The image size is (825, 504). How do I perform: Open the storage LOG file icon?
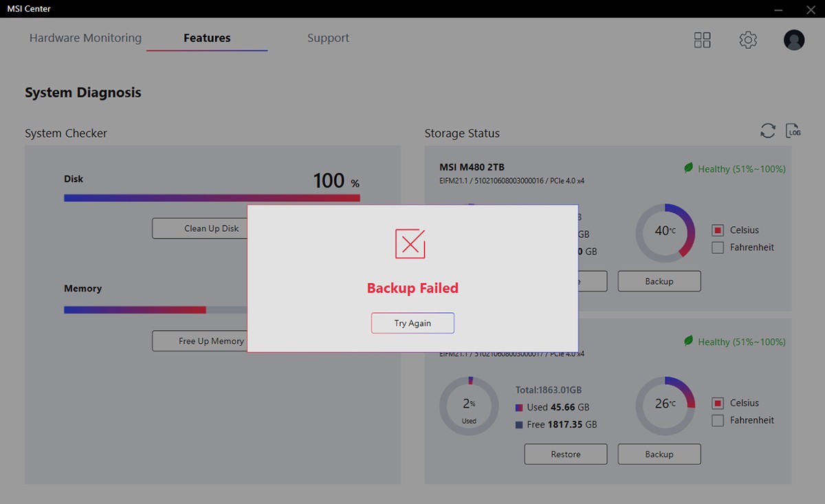point(793,131)
